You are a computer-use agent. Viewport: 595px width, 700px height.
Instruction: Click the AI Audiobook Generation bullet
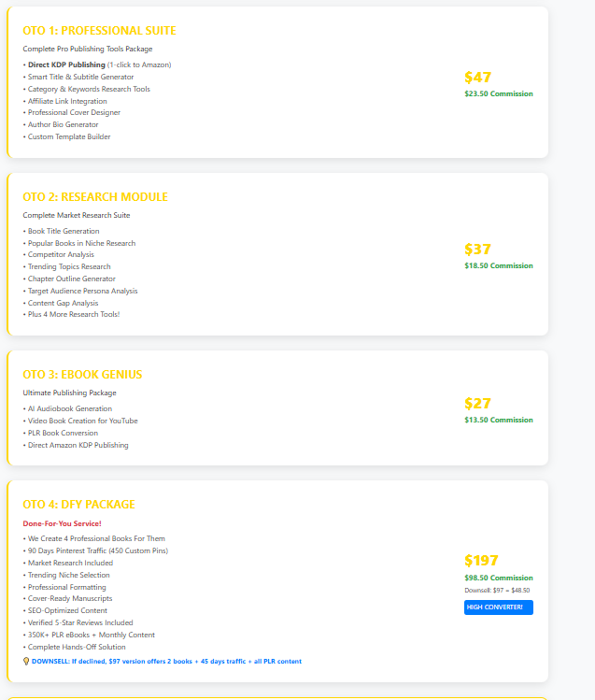[x=70, y=408]
